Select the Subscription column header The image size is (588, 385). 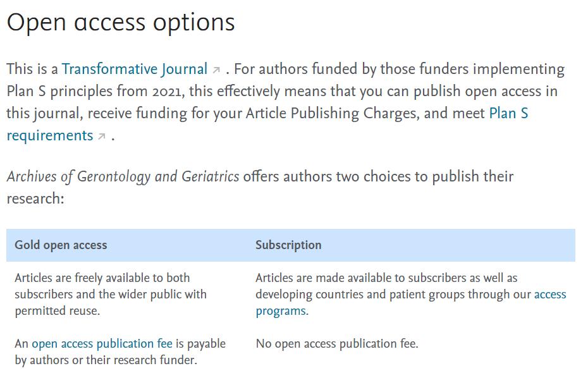point(288,245)
